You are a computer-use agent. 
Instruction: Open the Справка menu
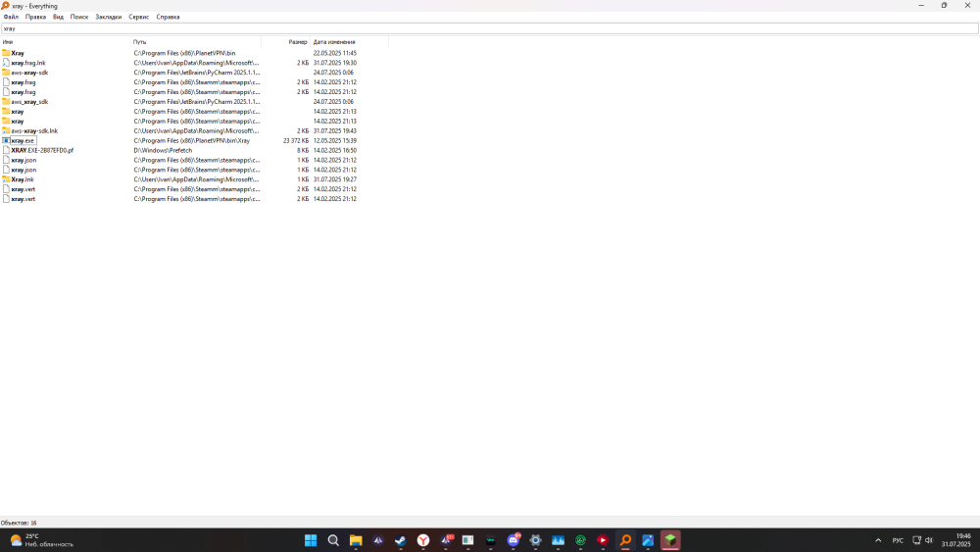click(169, 17)
